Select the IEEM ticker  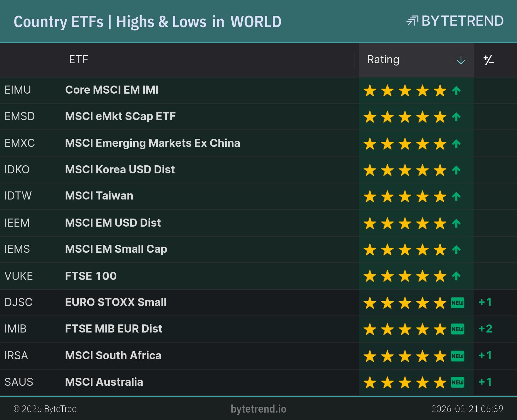coord(17,223)
